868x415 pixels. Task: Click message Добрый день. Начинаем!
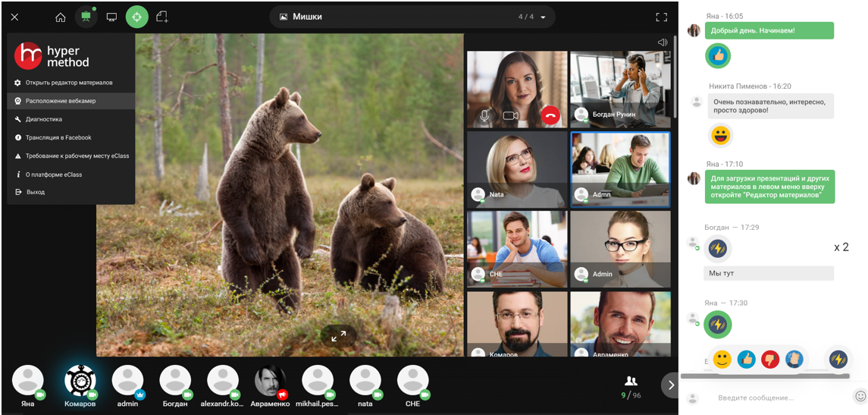(769, 30)
